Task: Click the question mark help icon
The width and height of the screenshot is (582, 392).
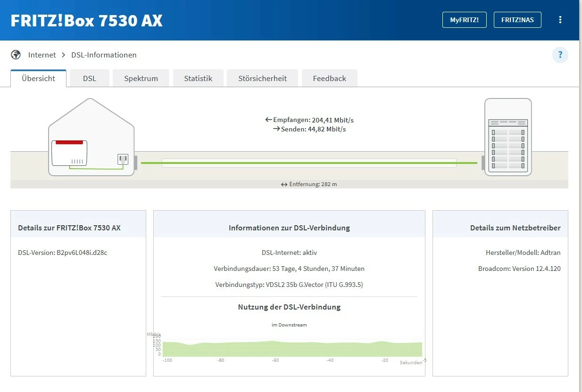Action: click(560, 55)
